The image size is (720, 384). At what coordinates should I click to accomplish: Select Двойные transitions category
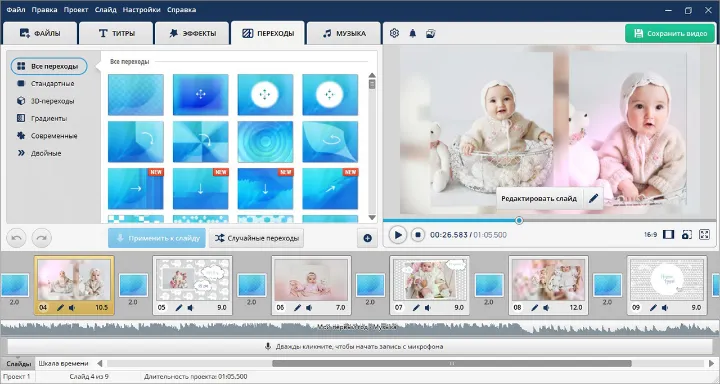[x=39, y=153]
